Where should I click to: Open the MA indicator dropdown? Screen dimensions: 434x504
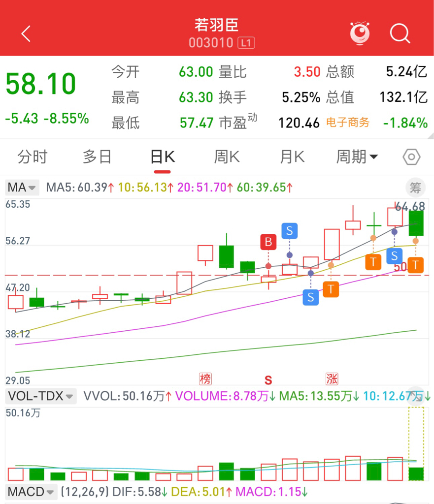click(22, 188)
